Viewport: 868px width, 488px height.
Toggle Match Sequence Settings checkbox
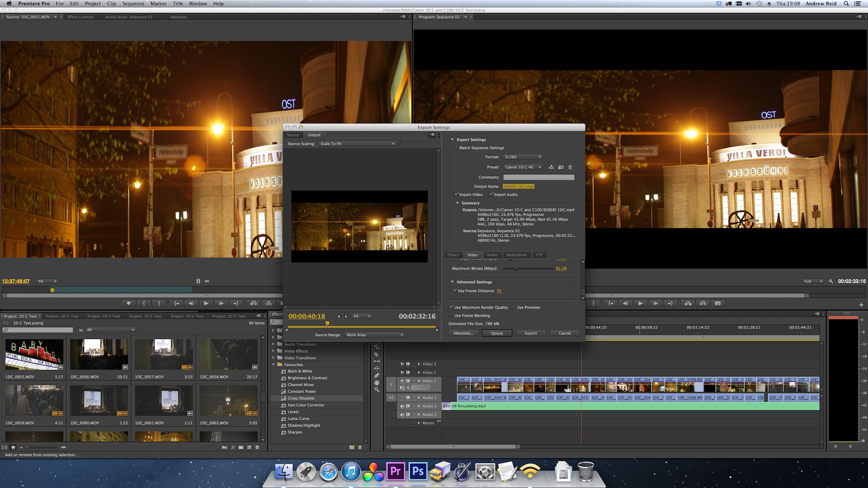[x=456, y=148]
